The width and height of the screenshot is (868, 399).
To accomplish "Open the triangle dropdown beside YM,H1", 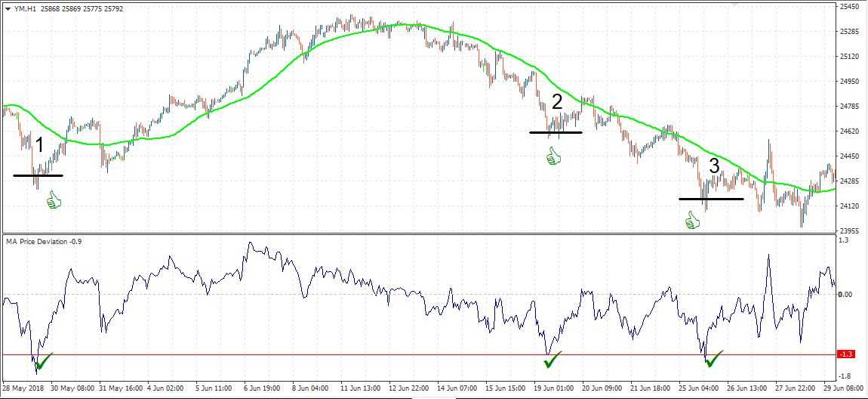I will [x=8, y=8].
